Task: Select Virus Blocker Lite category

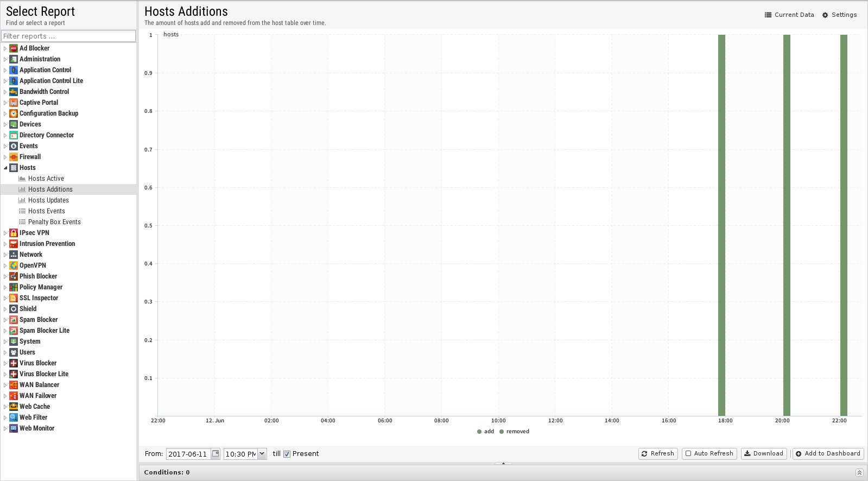Action: 44,374
